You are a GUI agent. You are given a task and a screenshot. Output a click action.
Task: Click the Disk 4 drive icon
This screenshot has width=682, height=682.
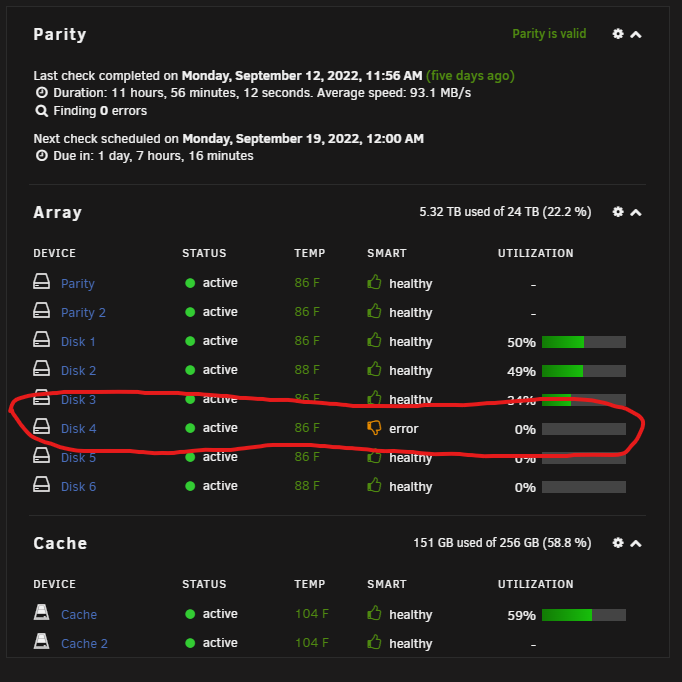pos(41,426)
